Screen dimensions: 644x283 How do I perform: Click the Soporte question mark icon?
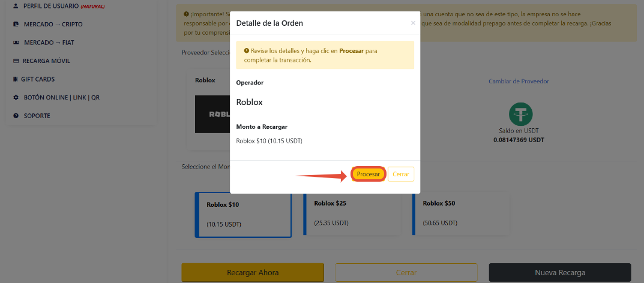[x=16, y=116]
